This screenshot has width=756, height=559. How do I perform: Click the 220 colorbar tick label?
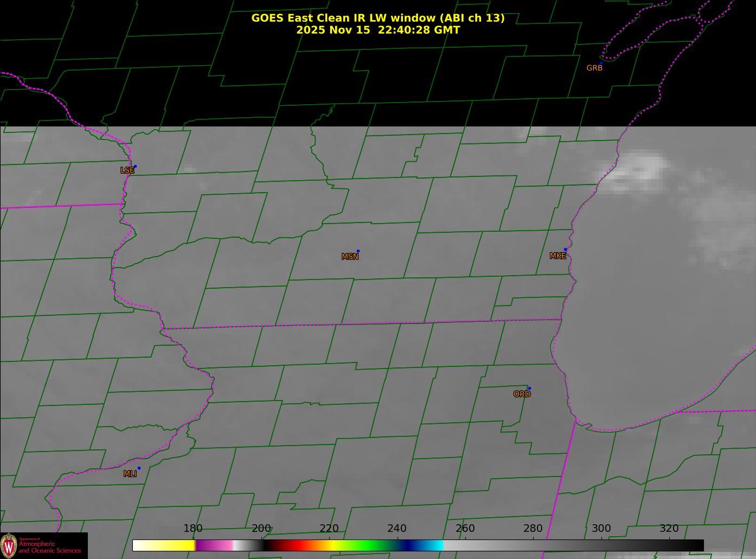[x=329, y=528]
